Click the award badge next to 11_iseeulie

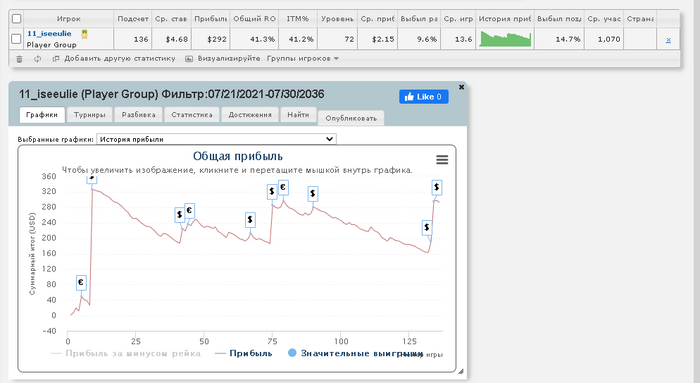84,34
